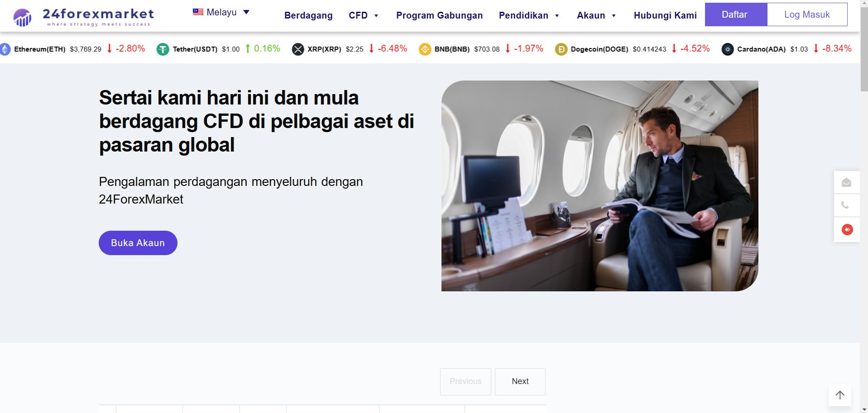The image size is (868, 413).
Task: Click the Dogecoin coin icon
Action: coord(561,49)
